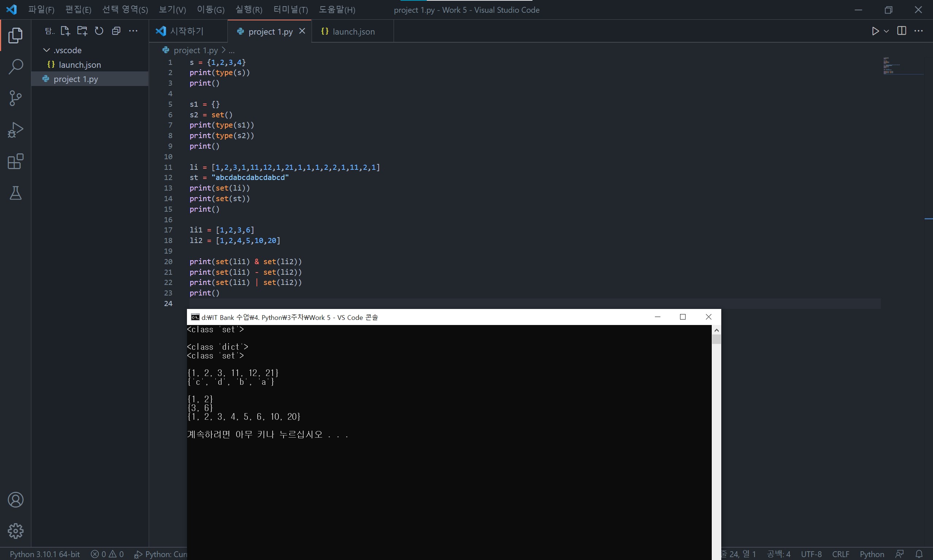Toggle the Explorer side bar icon
The height and width of the screenshot is (560, 933).
(x=15, y=35)
